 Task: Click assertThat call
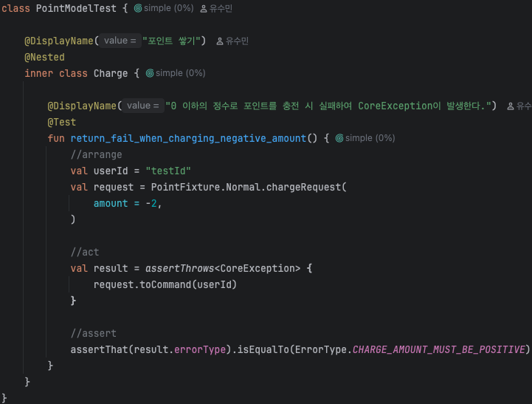(x=99, y=349)
